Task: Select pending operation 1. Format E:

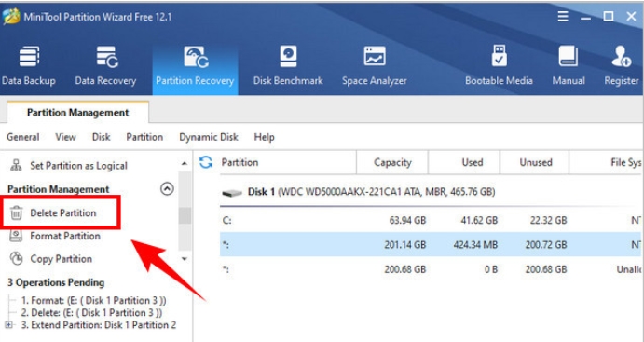Action: [94, 301]
